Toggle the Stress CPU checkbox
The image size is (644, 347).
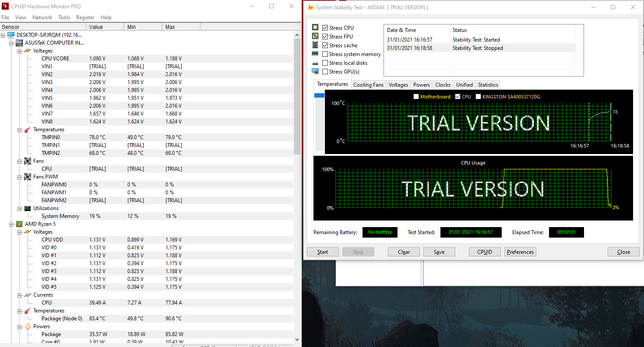click(325, 28)
